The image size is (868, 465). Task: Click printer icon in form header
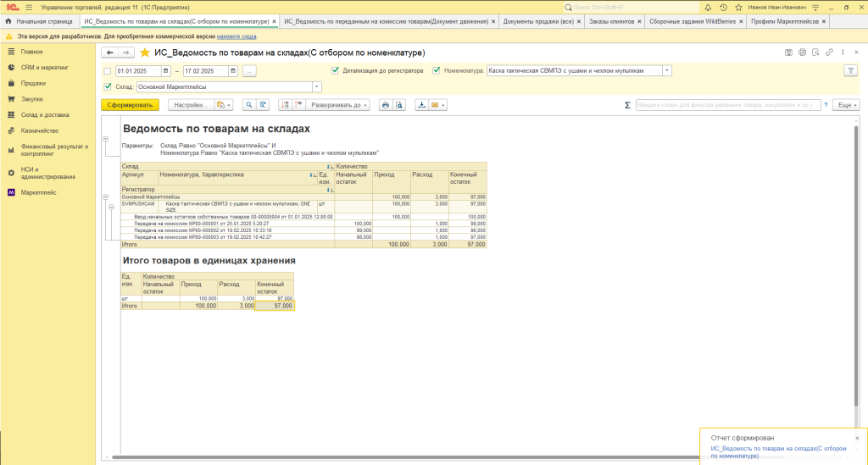802,53
